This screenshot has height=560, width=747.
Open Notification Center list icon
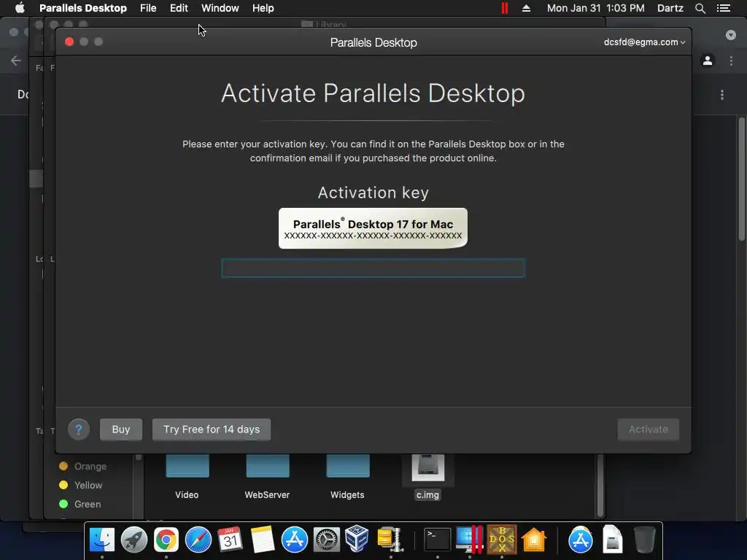(x=724, y=8)
